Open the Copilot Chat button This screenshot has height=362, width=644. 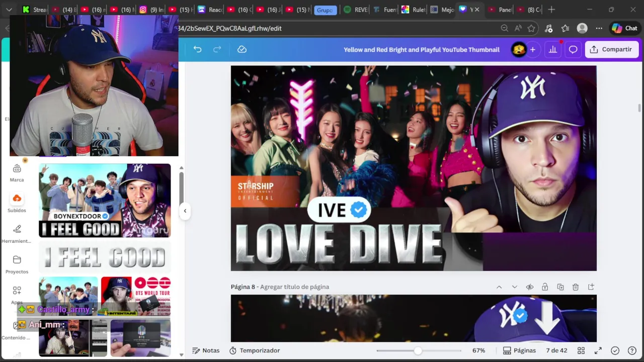(624, 29)
